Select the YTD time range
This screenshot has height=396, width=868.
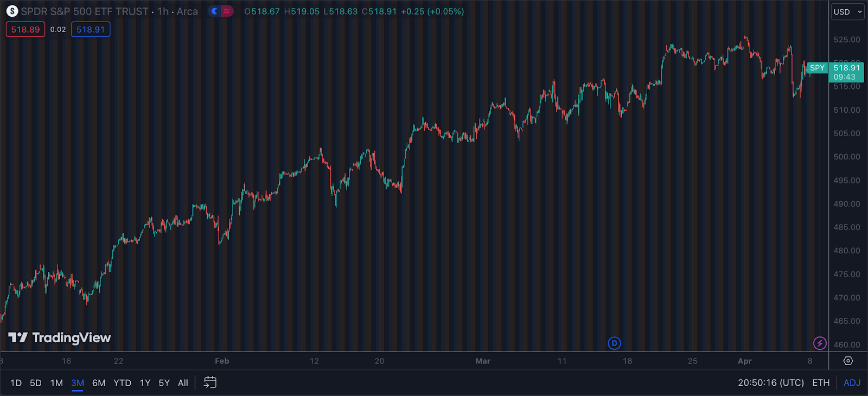[123, 383]
